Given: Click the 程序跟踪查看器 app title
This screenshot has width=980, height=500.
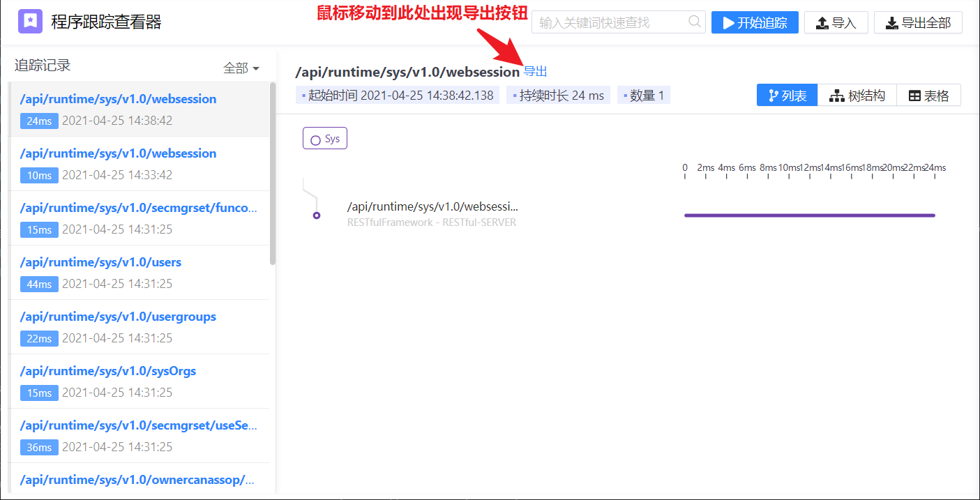Looking at the screenshot, I should 106,22.
